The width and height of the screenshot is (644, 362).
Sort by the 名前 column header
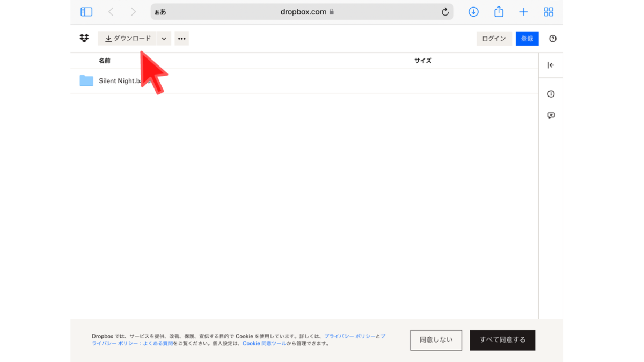click(105, 61)
